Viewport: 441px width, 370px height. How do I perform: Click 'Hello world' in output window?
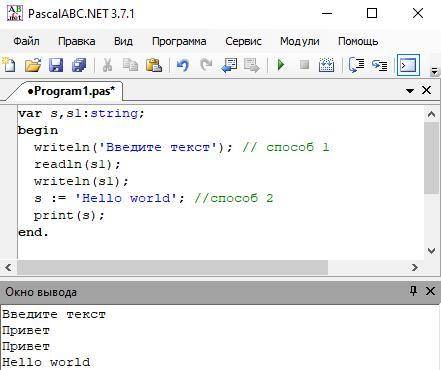pos(46,362)
